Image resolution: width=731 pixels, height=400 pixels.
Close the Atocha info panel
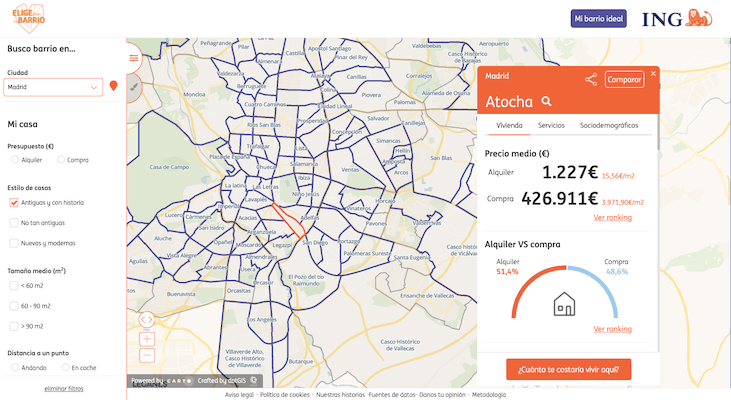(x=653, y=74)
